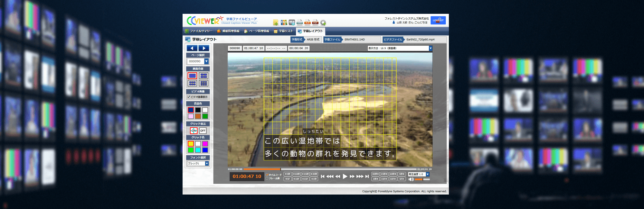Choose white background color swatch

(x=205, y=110)
